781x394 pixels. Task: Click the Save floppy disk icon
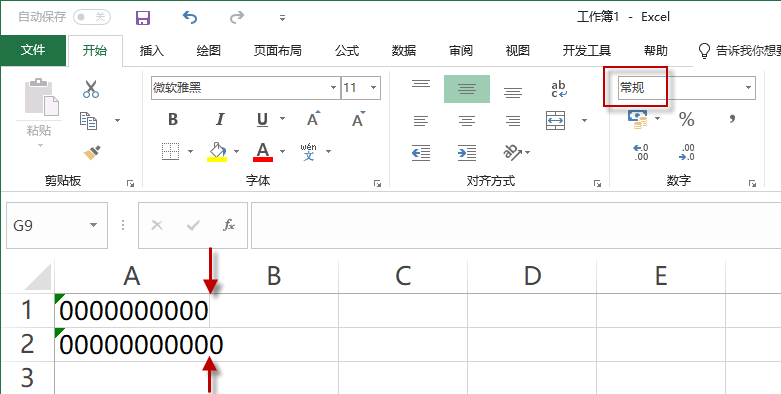click(143, 18)
